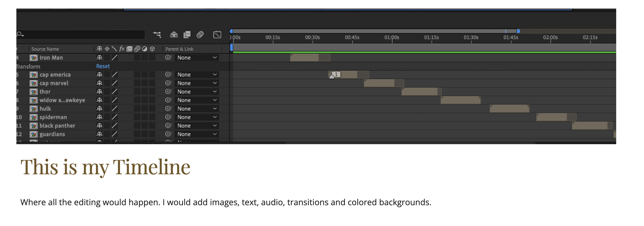The width and height of the screenshot is (644, 226).
Task: Open the Composition Mini-Flowchart icon
Action: (x=157, y=35)
